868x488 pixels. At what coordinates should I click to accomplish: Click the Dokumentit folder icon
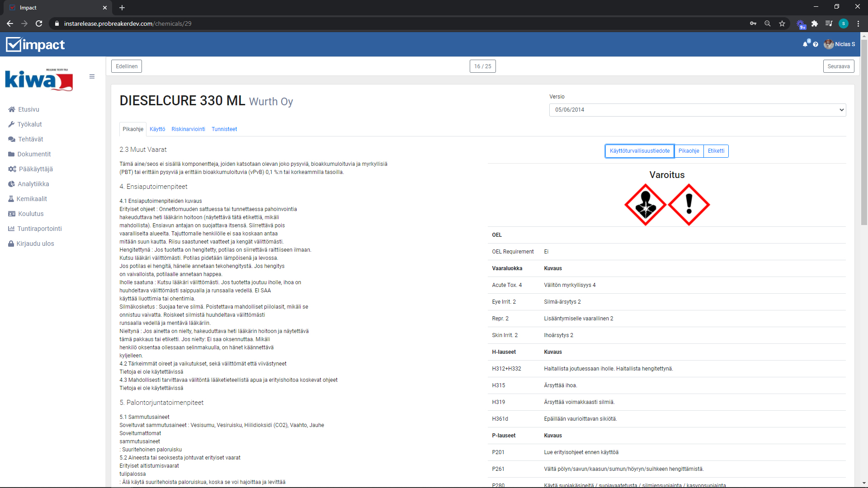pyautogui.click(x=11, y=154)
